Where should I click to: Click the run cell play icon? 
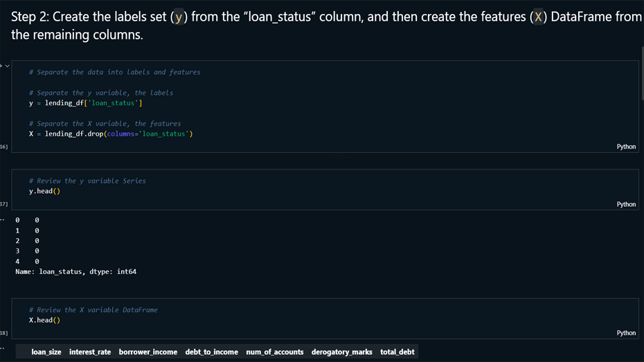(1, 66)
